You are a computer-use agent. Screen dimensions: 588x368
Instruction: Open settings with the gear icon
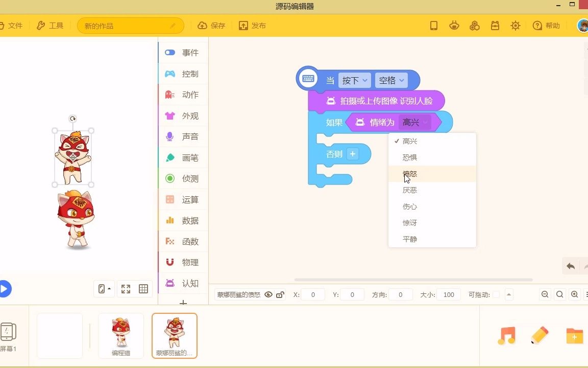tap(515, 25)
